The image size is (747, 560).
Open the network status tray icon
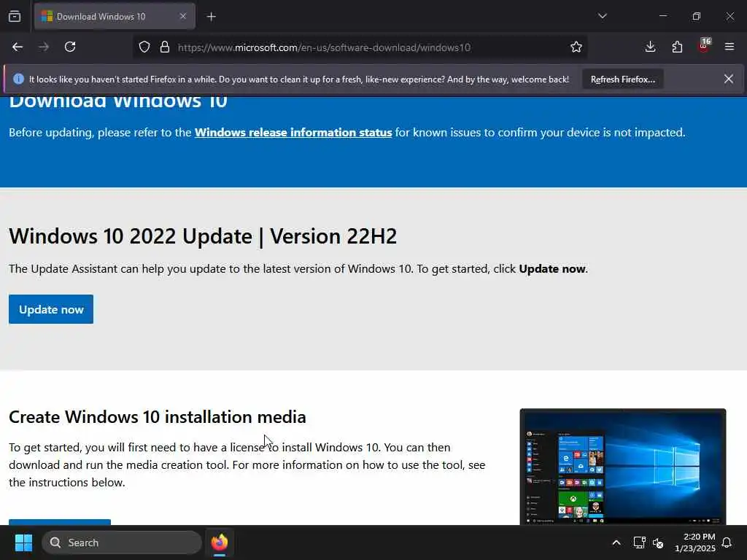(x=639, y=542)
